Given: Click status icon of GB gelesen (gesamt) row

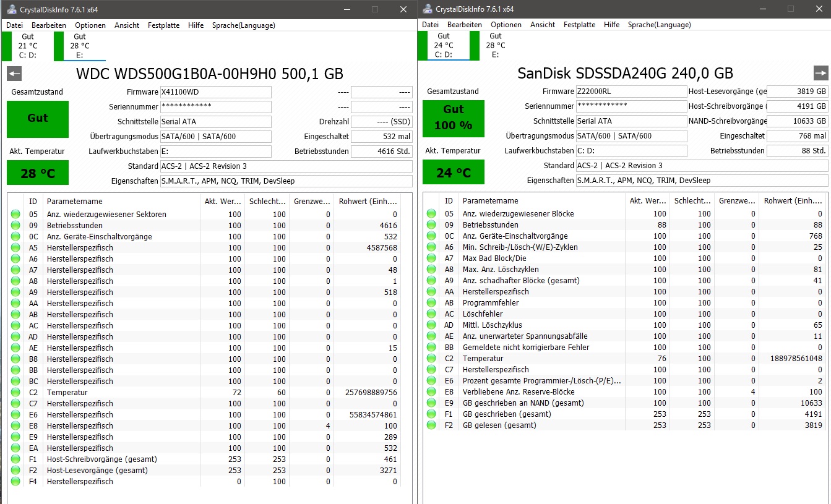Looking at the screenshot, I should 431,425.
